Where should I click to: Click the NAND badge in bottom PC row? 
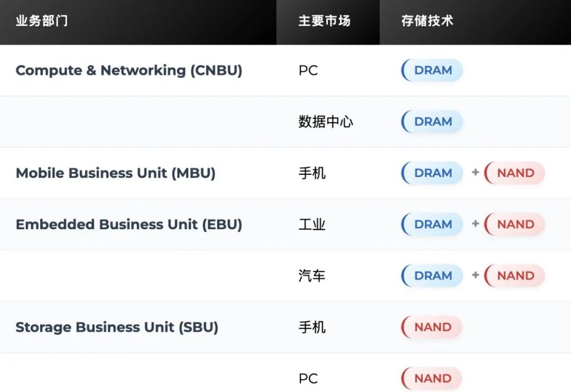(x=431, y=379)
